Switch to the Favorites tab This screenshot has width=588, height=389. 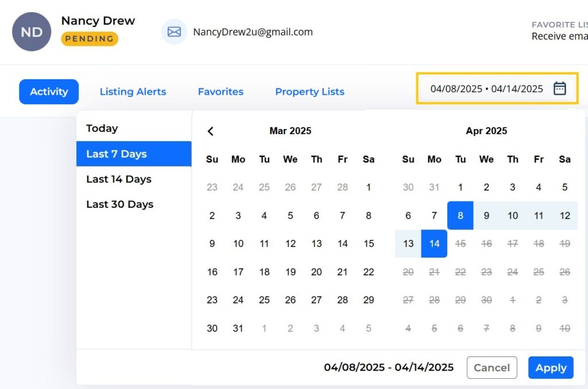[220, 92]
